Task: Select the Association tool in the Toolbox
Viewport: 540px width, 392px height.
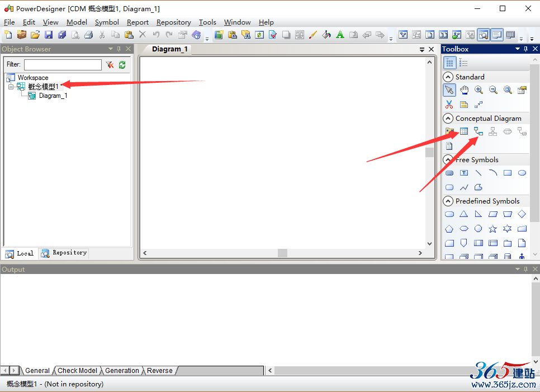Action: 507,131
